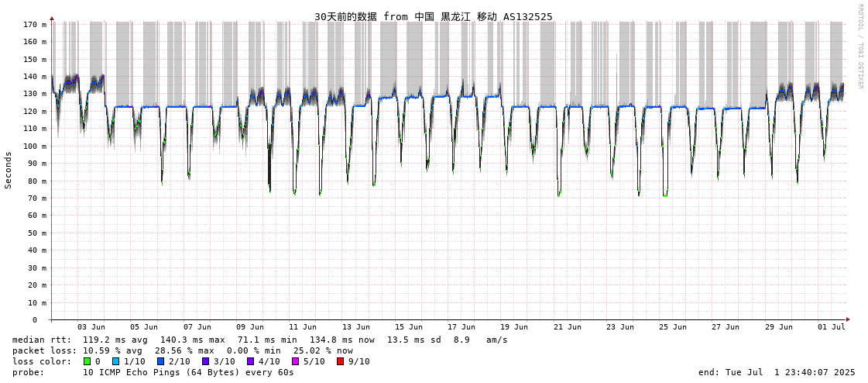Click the "20 m" y-axis tick label
This screenshot has width=868, height=383.
pos(36,285)
